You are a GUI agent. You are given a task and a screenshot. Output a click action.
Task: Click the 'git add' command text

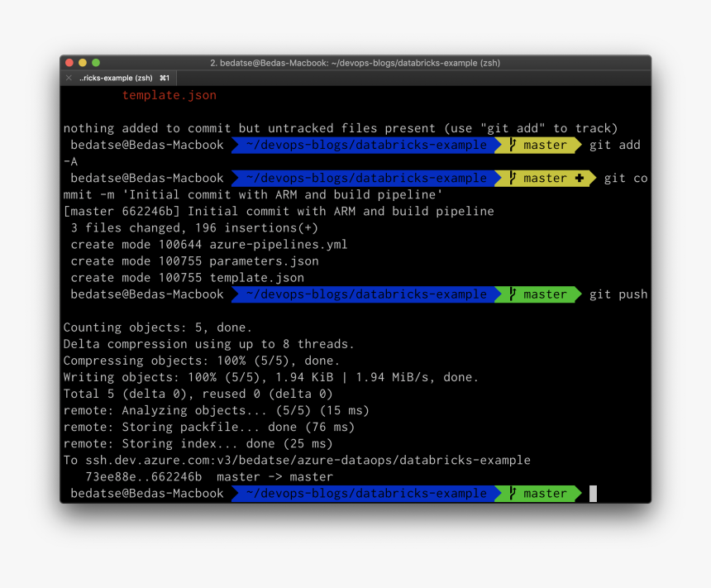(x=614, y=146)
